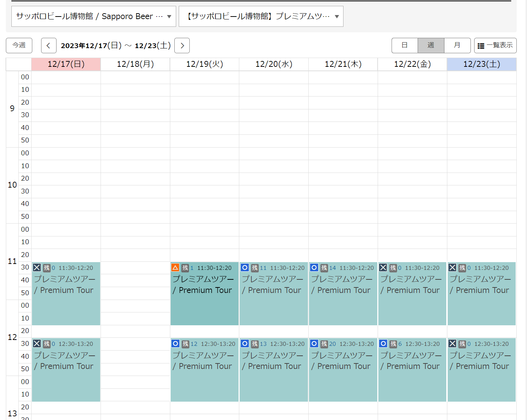Click available circle icon on 12/19 12:30 tour
527x420 pixels.
(x=175, y=344)
